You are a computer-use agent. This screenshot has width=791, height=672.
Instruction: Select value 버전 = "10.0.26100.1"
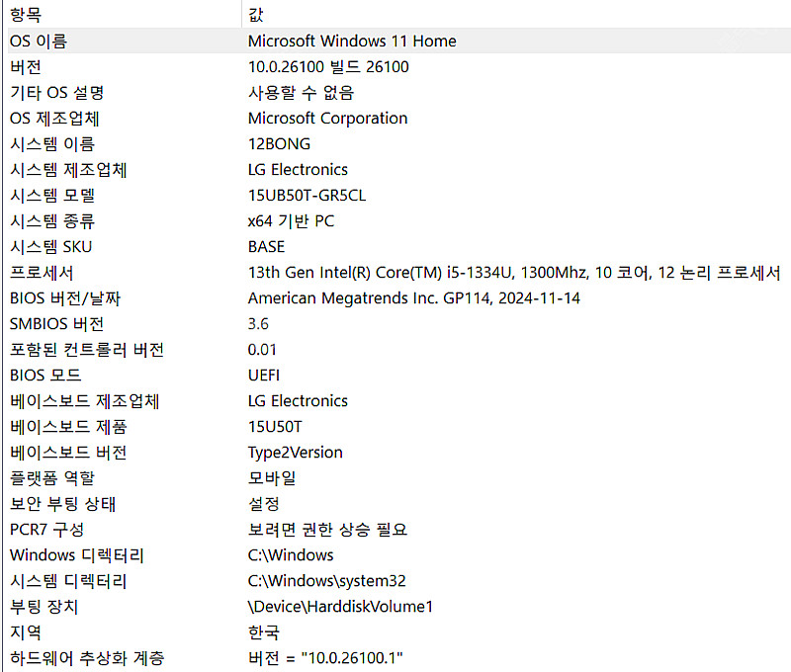(326, 658)
